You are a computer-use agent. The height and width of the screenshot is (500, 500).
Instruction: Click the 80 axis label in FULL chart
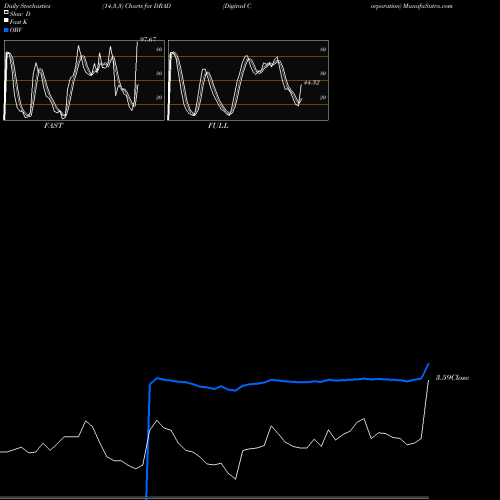click(x=323, y=50)
